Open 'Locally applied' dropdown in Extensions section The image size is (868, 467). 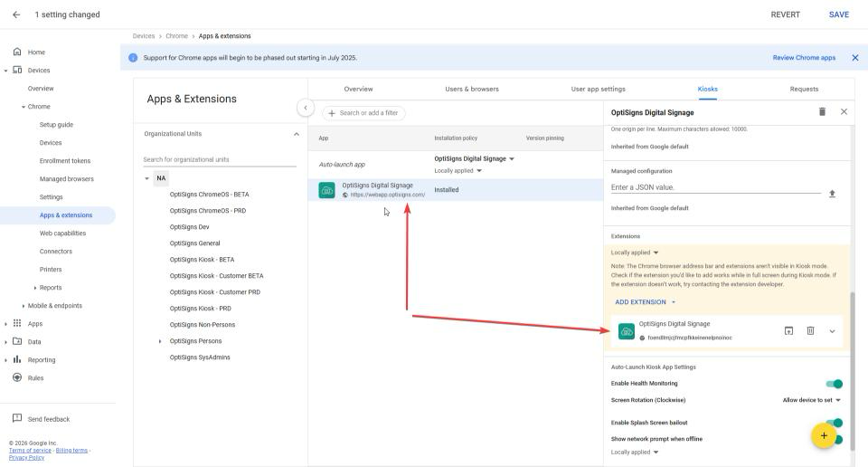[x=635, y=253]
